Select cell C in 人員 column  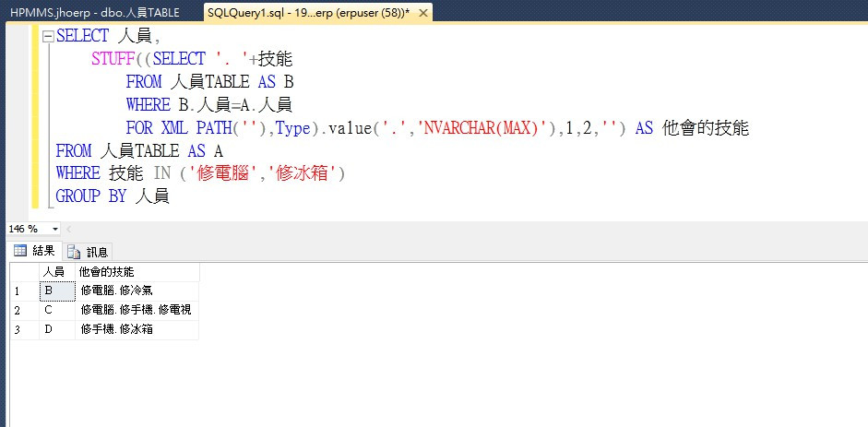pyautogui.click(x=57, y=310)
